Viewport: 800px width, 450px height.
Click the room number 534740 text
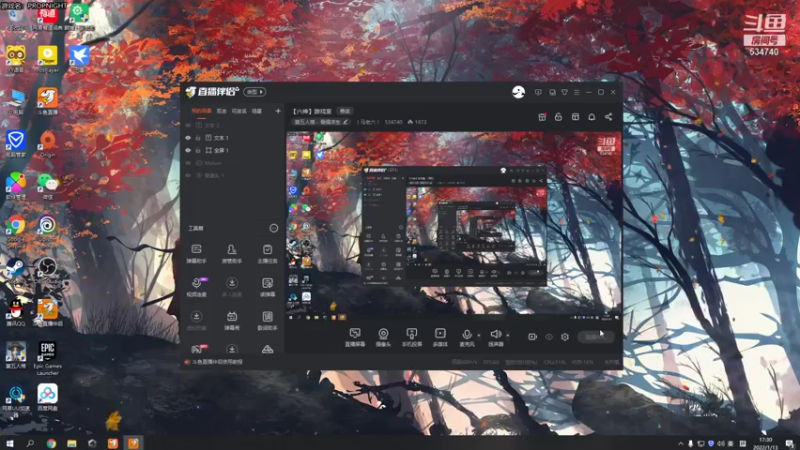click(393, 122)
